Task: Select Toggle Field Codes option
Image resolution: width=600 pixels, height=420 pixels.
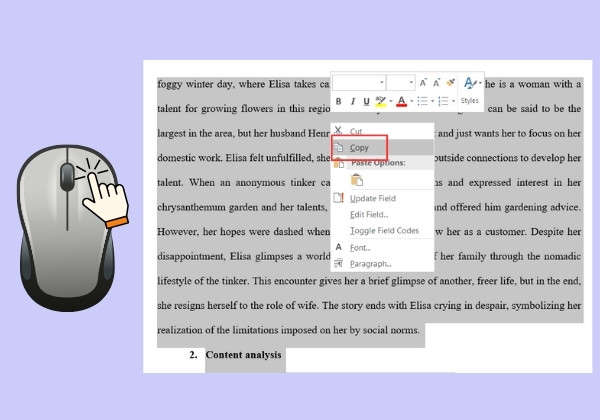Action: point(383,231)
